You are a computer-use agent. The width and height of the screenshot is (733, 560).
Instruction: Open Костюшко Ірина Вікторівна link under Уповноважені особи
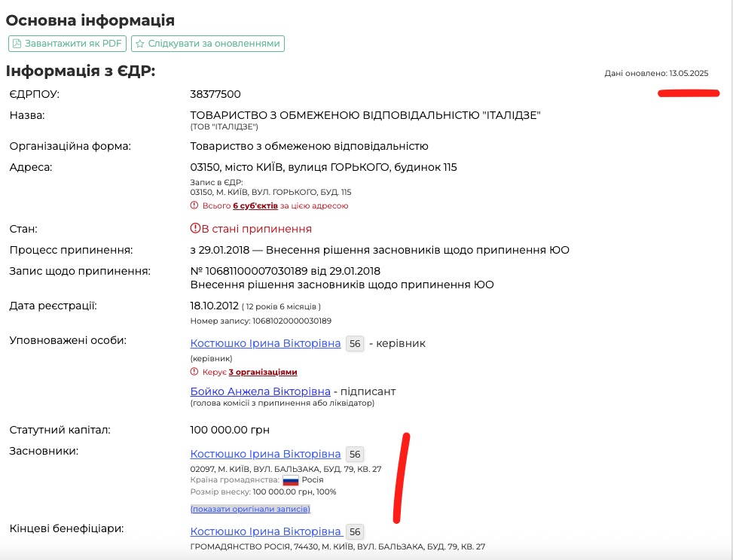(265, 343)
